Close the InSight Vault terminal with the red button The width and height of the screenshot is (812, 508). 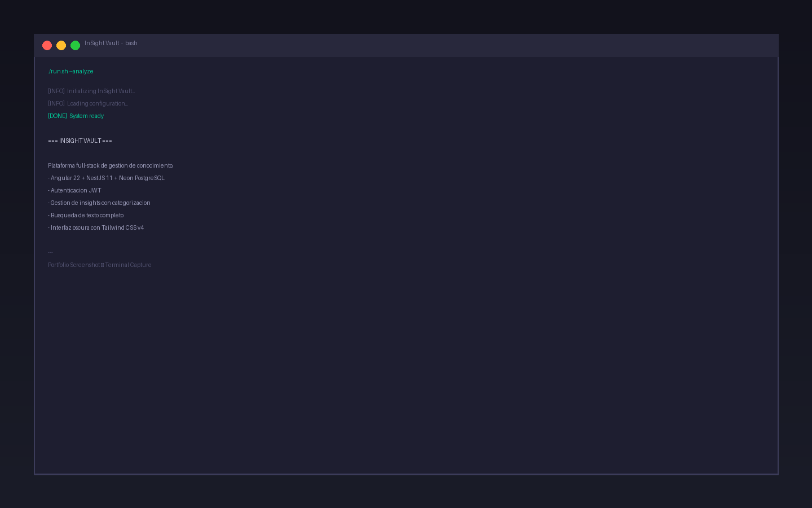click(x=47, y=45)
